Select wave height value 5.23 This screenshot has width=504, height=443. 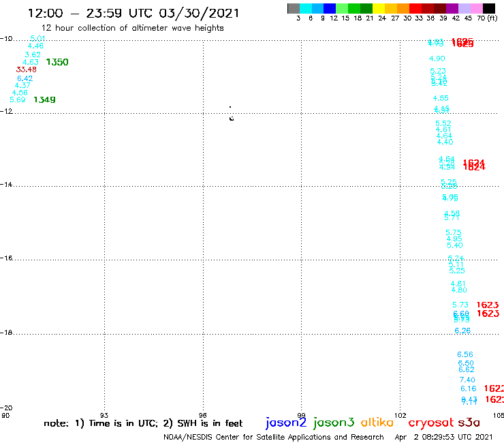tap(438, 71)
